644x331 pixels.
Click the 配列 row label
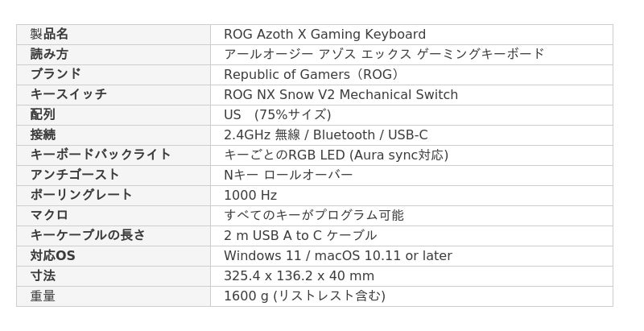[x=43, y=115]
